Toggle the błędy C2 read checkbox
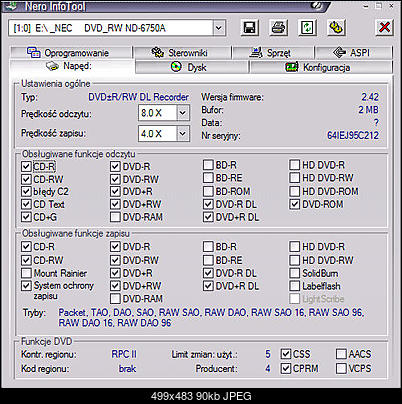This screenshot has width=402, height=404. 26,192
